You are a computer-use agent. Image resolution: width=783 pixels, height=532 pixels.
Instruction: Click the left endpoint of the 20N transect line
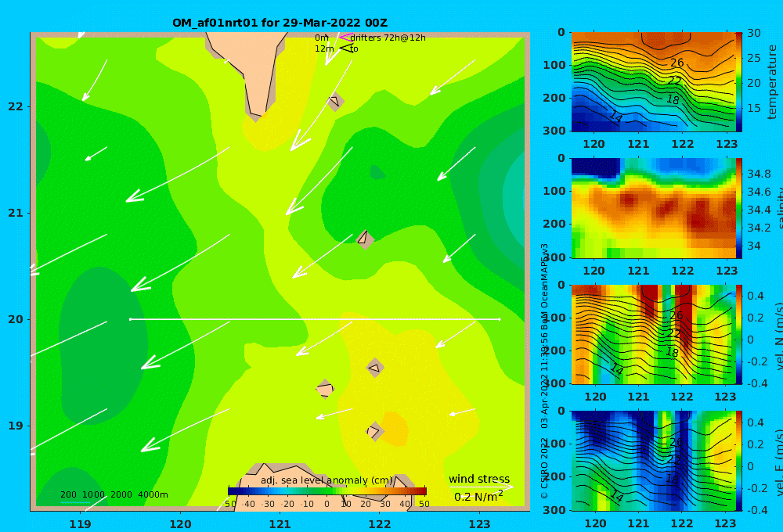point(130,319)
